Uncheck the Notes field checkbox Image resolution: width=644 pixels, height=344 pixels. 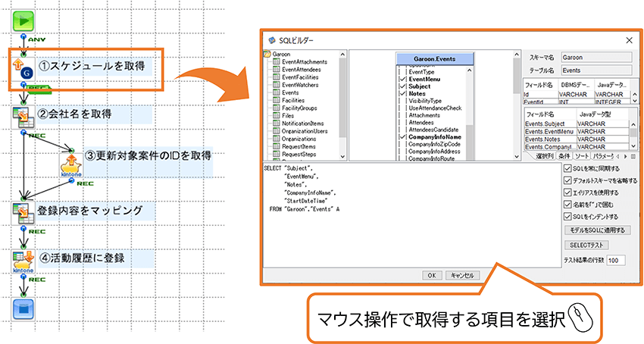coord(402,93)
